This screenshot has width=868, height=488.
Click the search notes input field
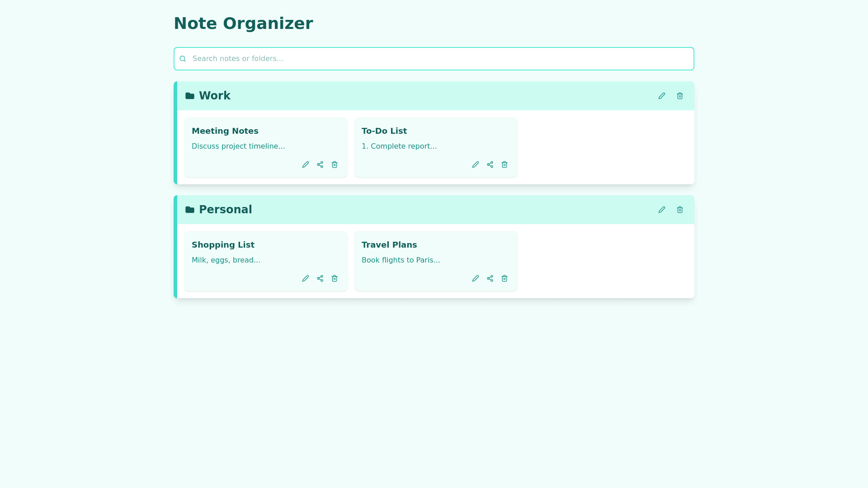(x=434, y=59)
